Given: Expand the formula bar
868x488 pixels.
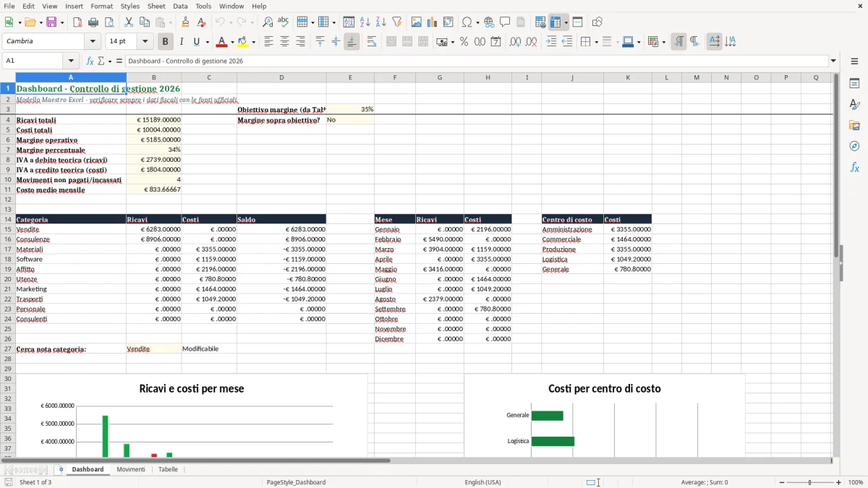Looking at the screenshot, I should coord(834,61).
